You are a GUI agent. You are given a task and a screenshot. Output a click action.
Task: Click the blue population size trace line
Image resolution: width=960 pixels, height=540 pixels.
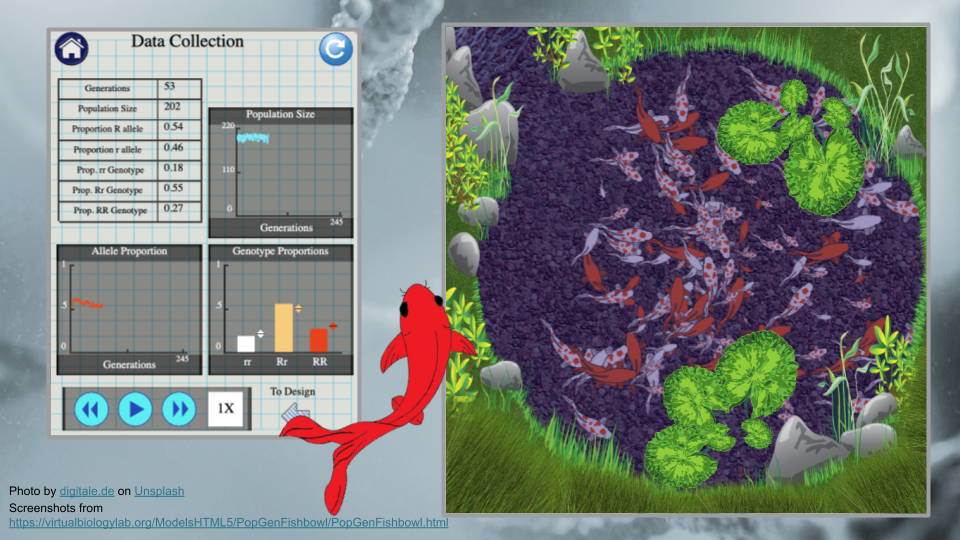253,138
